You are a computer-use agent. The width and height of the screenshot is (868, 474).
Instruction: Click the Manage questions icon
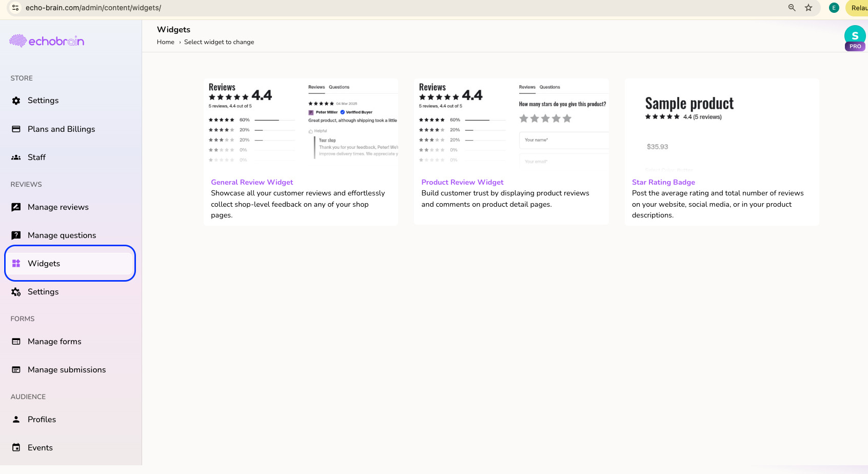tap(16, 235)
